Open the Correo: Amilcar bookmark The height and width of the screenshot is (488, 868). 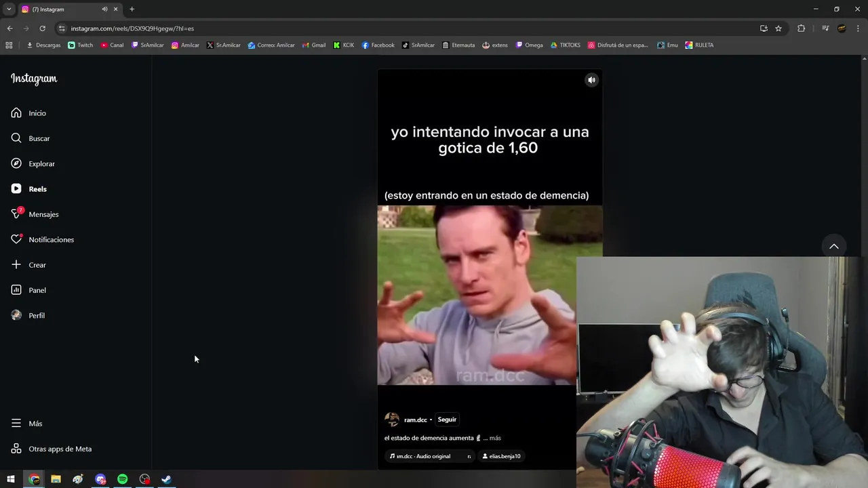(x=271, y=45)
